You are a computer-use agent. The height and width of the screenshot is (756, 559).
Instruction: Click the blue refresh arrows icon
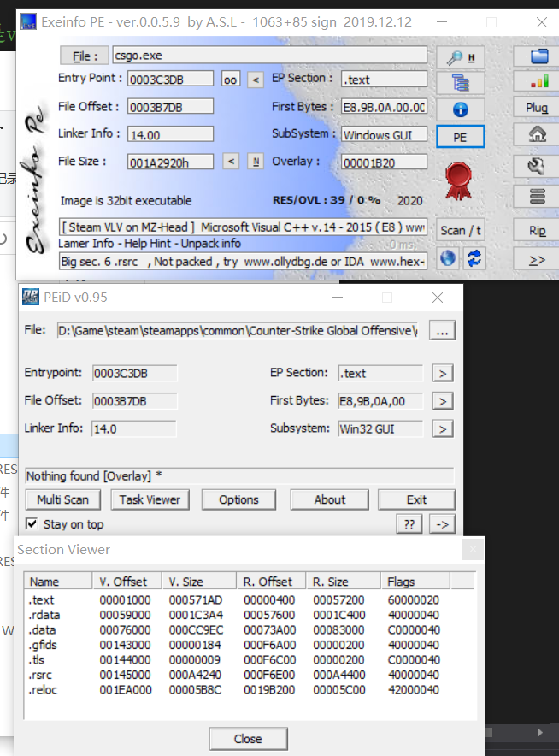474,258
